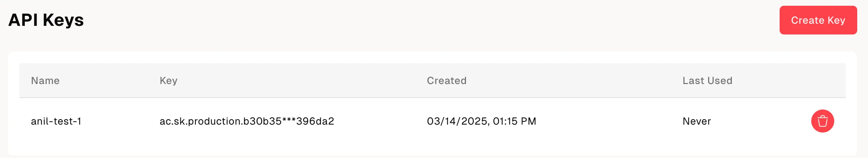Click the Key column header
The width and height of the screenshot is (868, 158).
click(168, 80)
